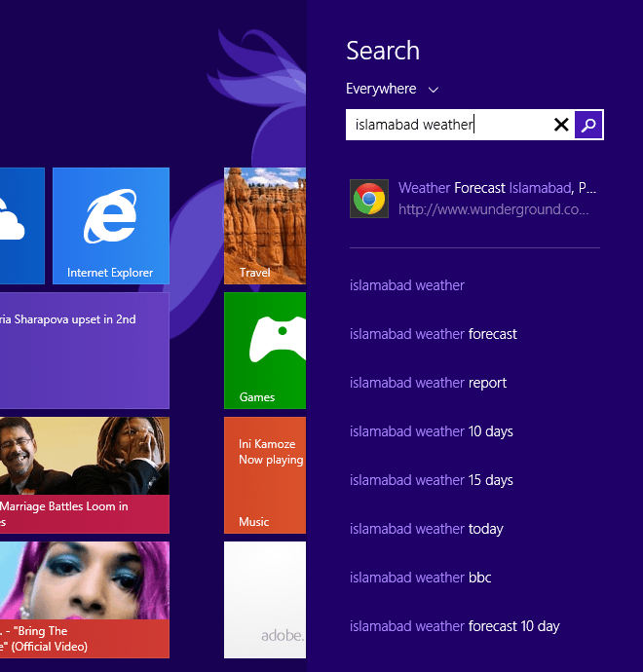Select suggestion "islamabad weather today"
643x672 pixels.
(x=427, y=529)
